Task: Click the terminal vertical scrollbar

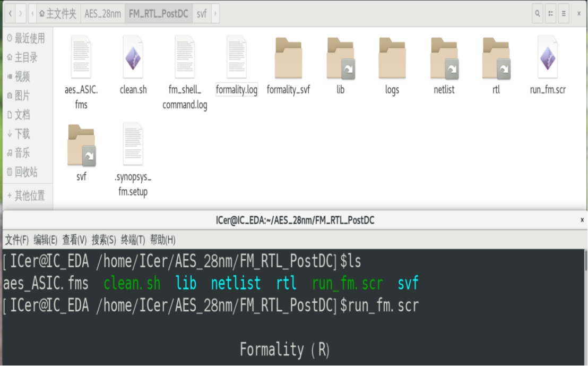Action: click(x=585, y=260)
